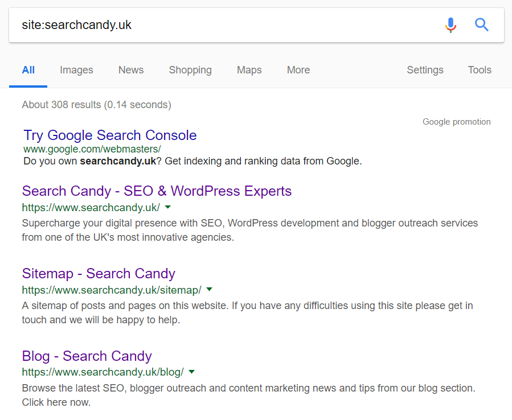Switch to the News tab
512x420 pixels.
point(131,70)
